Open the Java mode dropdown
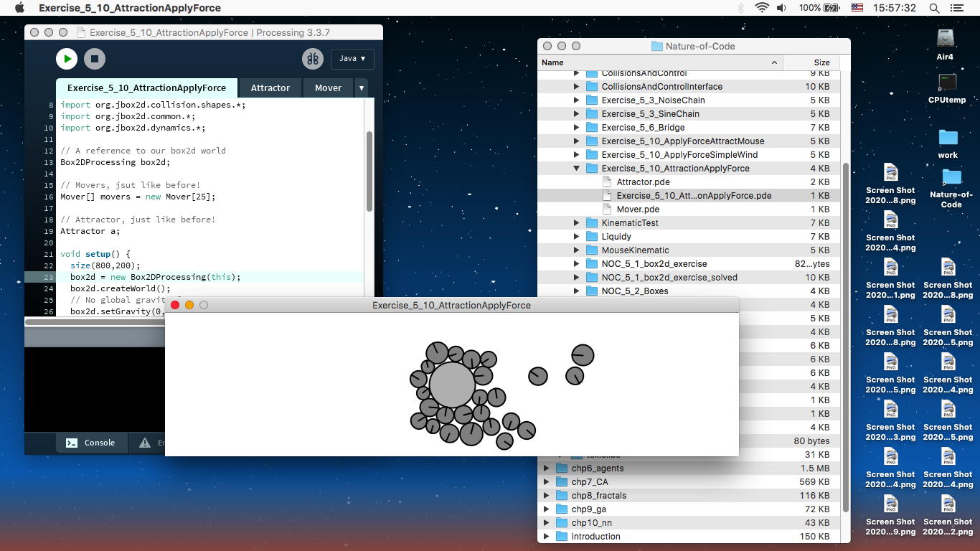The height and width of the screenshot is (551, 980). coord(352,59)
